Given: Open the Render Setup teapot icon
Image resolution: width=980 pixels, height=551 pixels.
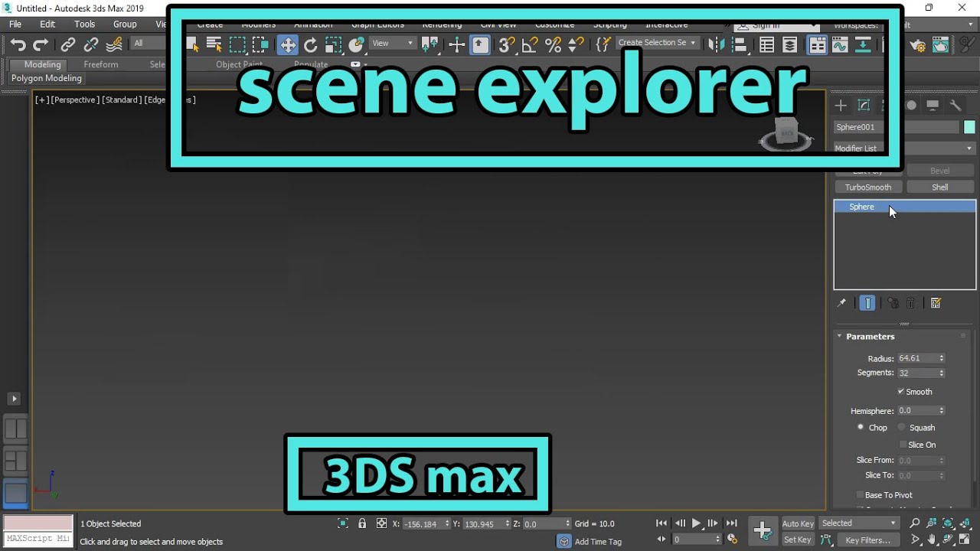Looking at the screenshot, I should tap(918, 46).
